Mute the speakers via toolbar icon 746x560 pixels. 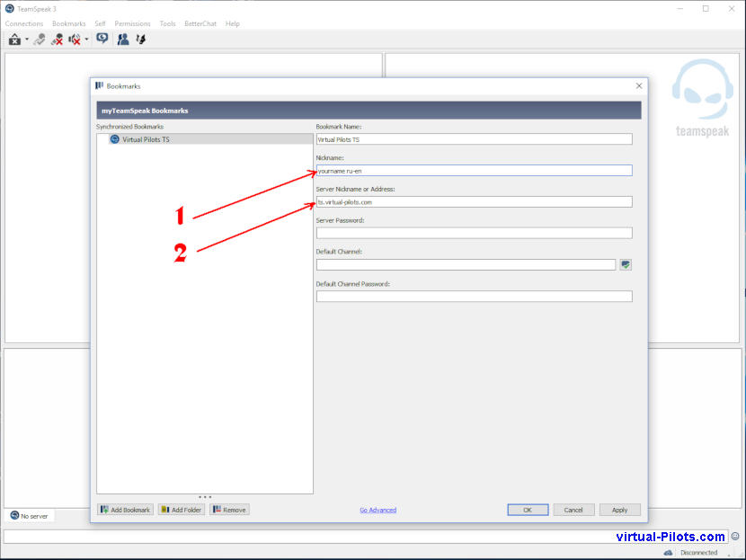click(75, 40)
